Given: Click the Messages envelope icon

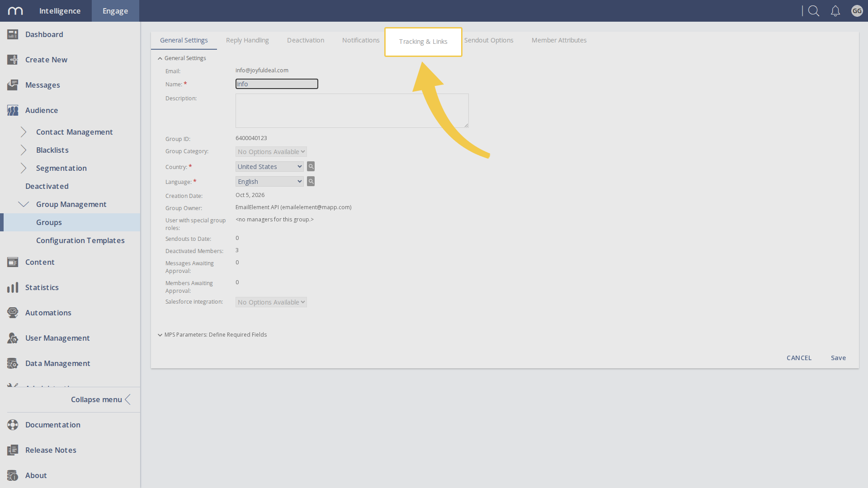Looking at the screenshot, I should coord(13,85).
